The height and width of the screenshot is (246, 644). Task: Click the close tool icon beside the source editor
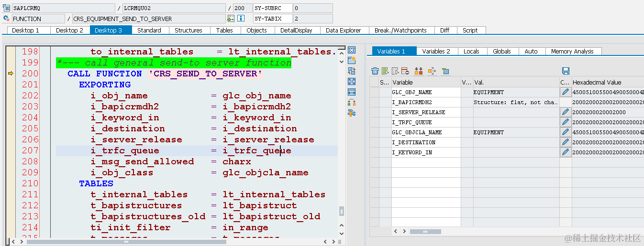352,50
